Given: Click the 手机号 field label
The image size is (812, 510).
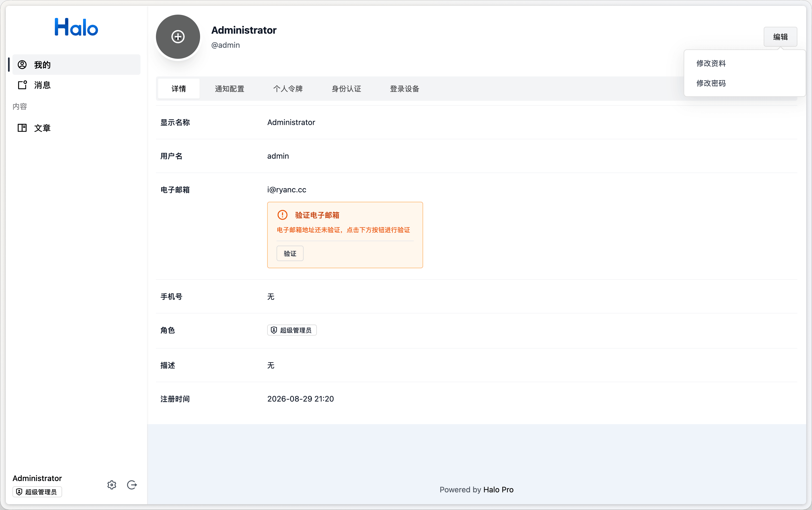Looking at the screenshot, I should pyautogui.click(x=171, y=297).
